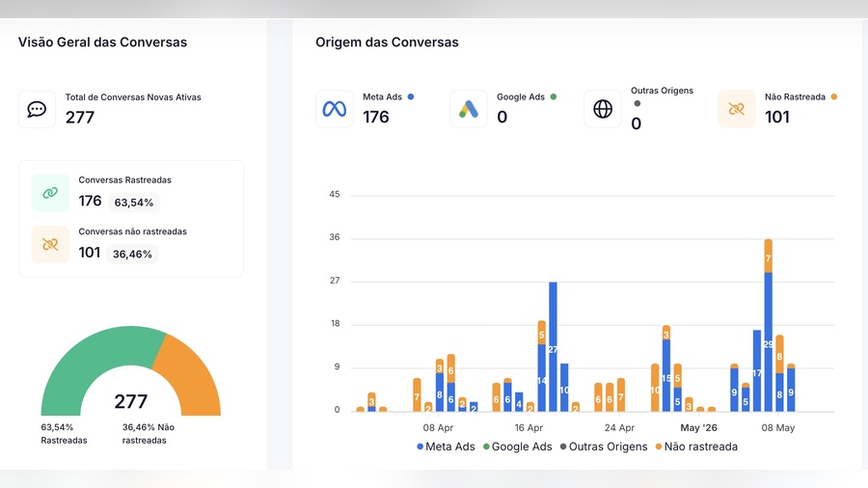Click the 08 Apr axis label

(438, 427)
